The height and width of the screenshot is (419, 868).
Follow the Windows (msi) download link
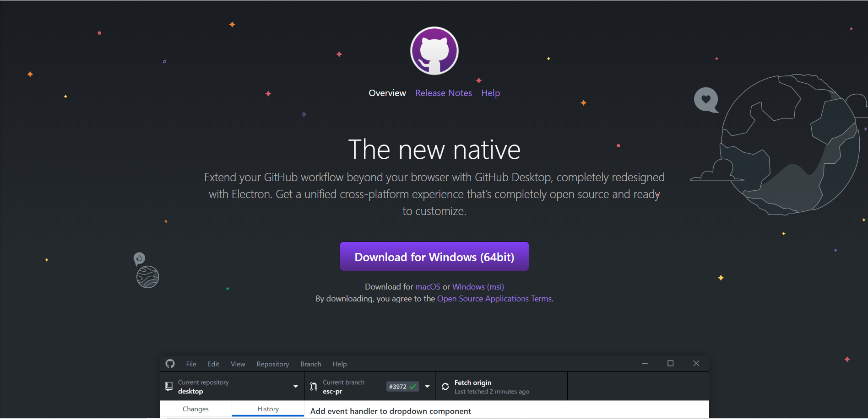click(478, 287)
